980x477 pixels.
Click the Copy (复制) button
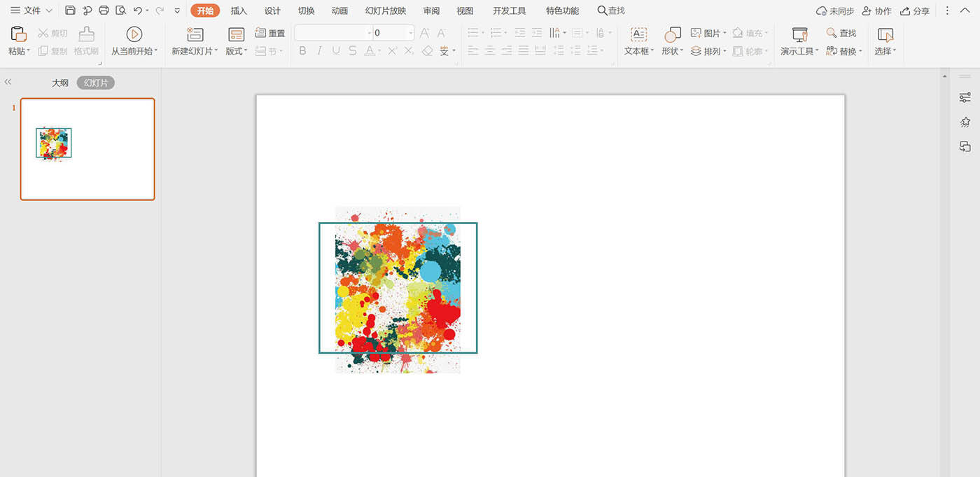[53, 51]
